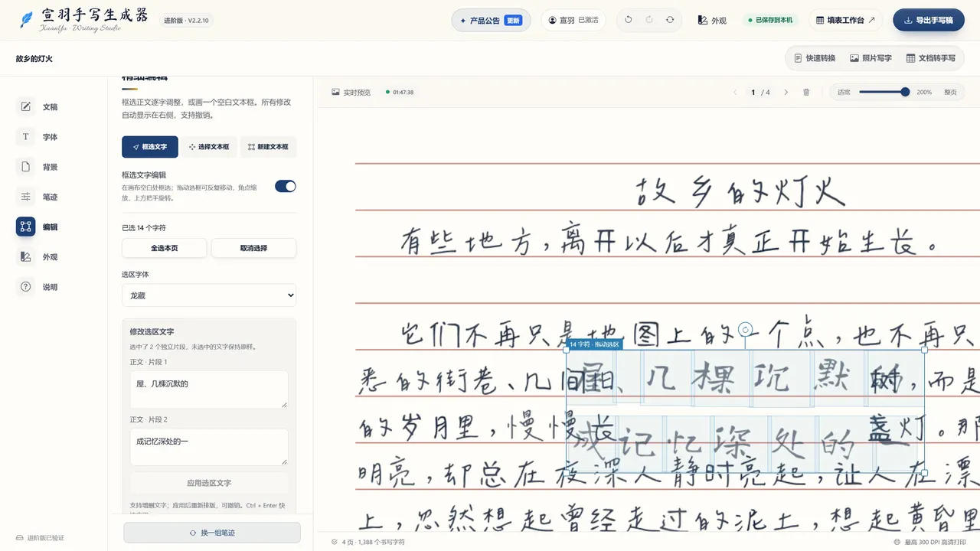Open the 背景 sidebar section
The height and width of the screenshot is (551, 980).
[x=38, y=167]
